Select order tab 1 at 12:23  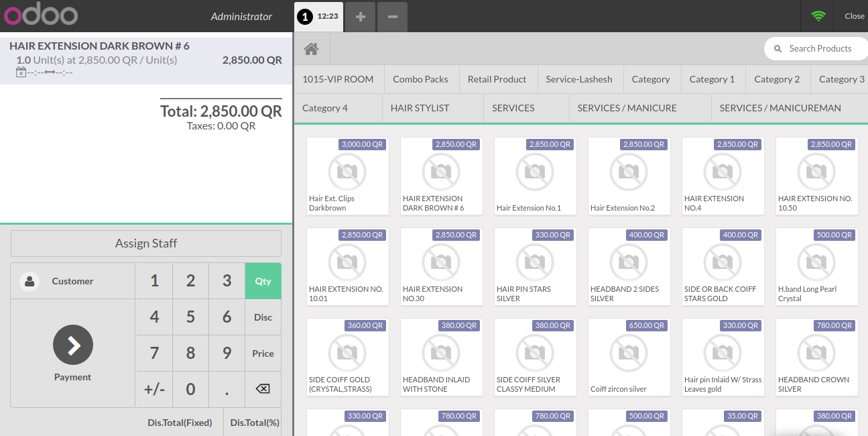click(319, 16)
